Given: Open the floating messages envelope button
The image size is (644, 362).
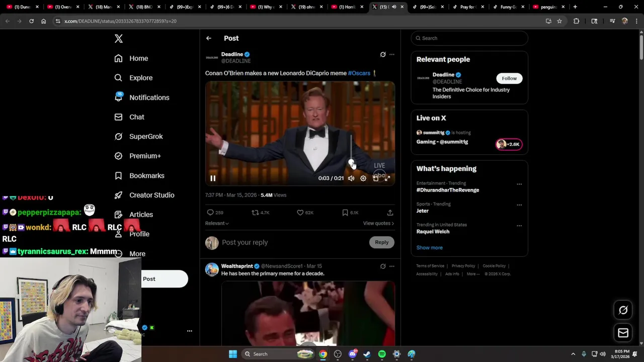Looking at the screenshot, I should tap(623, 332).
